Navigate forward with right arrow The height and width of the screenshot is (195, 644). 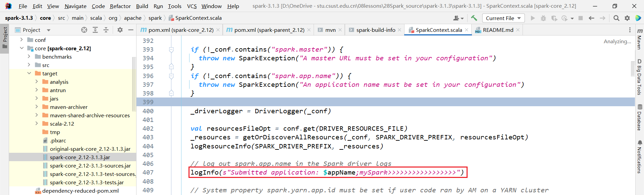click(602, 18)
